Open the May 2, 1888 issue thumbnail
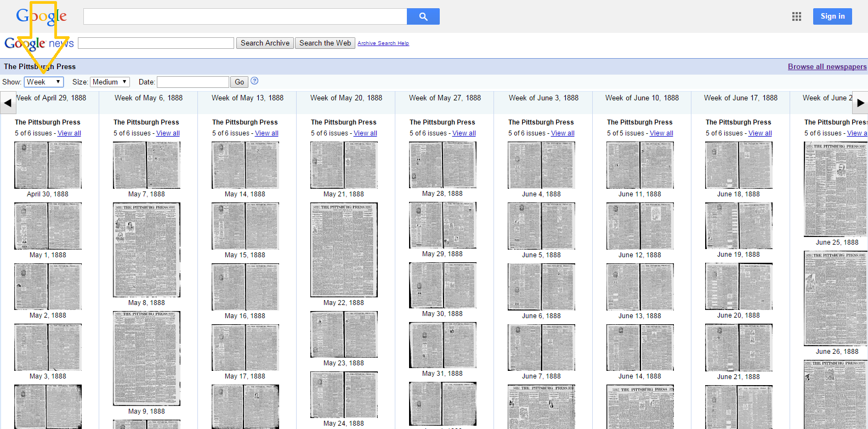Screen dimensions: 868x429 pos(48,286)
